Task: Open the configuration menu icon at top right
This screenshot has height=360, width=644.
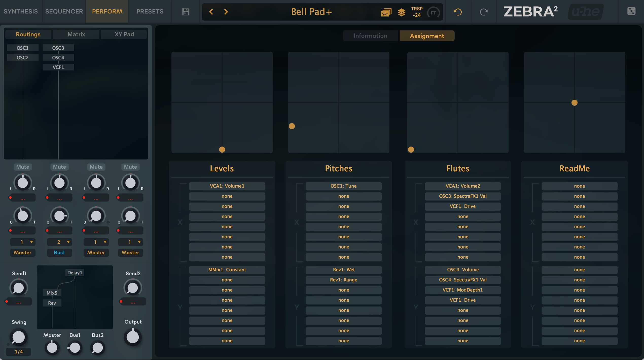Action: click(631, 11)
